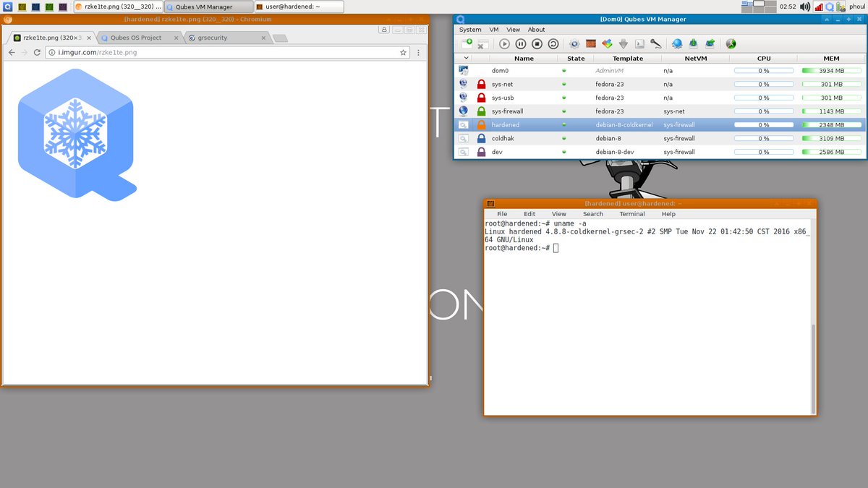Open Terminal menu in hardened terminal
This screenshot has height=488, width=868.
[632, 214]
